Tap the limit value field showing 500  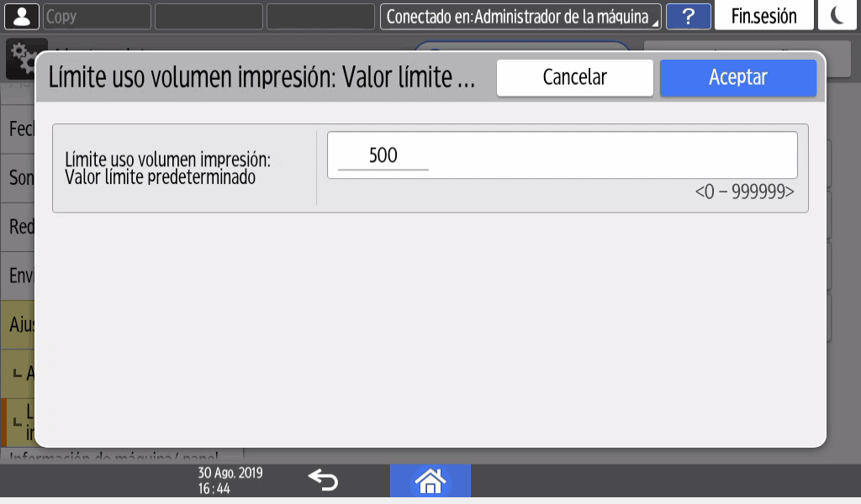561,155
